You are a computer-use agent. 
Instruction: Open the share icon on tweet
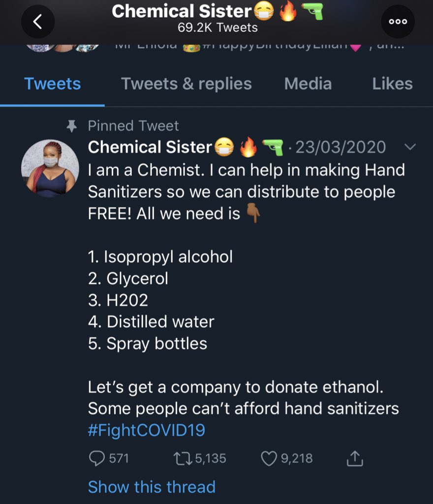[x=354, y=459]
